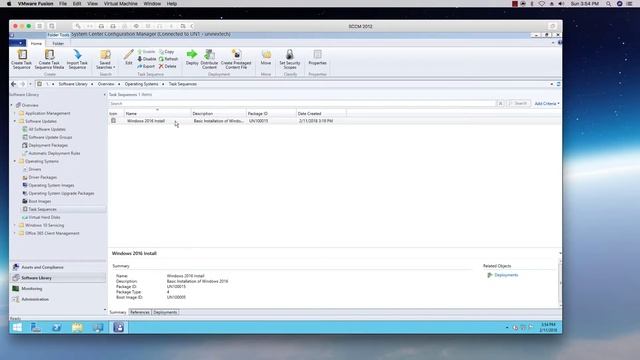
Task: Click Distribute Content icon
Action: click(x=209, y=59)
